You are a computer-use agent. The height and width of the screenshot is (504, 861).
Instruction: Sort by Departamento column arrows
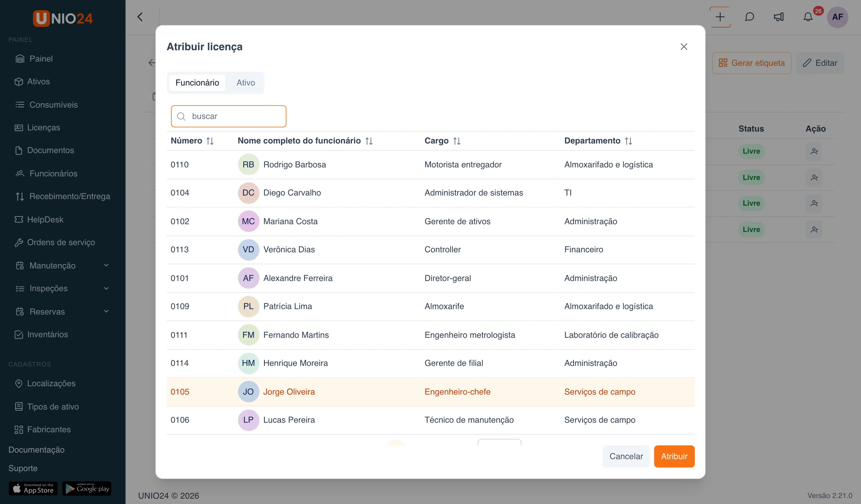(628, 141)
